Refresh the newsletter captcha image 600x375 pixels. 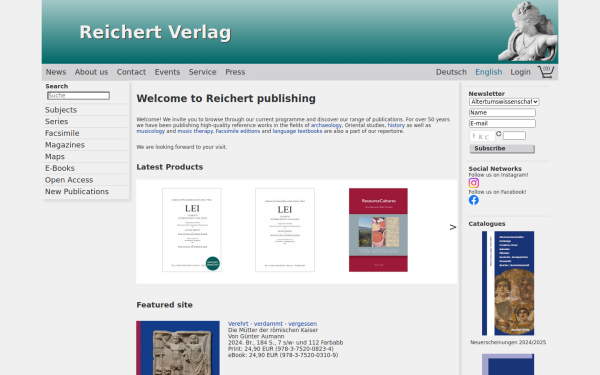499,134
